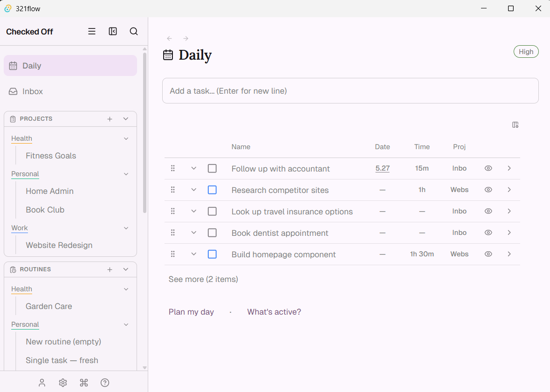Open keyboard shortcuts command icon
550x392 pixels.
coord(84,383)
